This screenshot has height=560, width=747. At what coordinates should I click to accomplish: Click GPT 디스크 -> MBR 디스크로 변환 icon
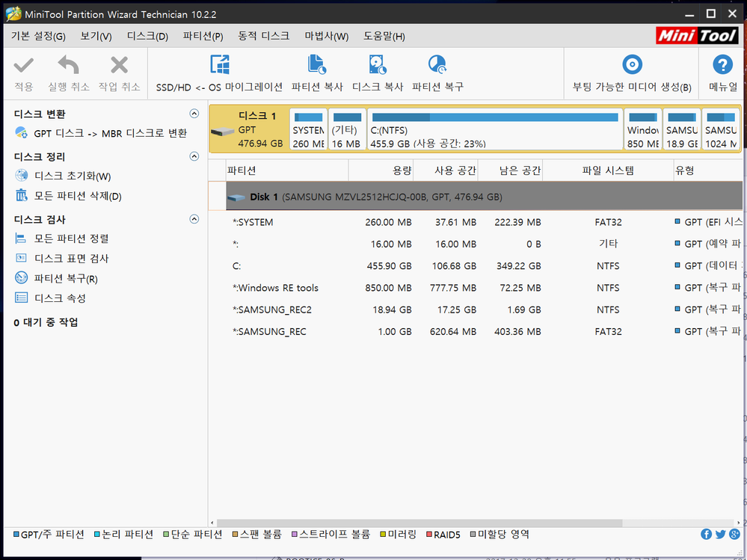coord(22,133)
